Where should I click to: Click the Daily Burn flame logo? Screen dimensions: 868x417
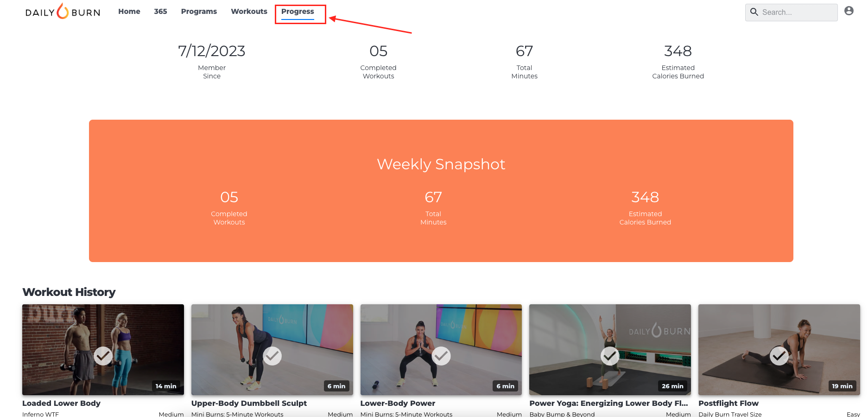point(63,11)
